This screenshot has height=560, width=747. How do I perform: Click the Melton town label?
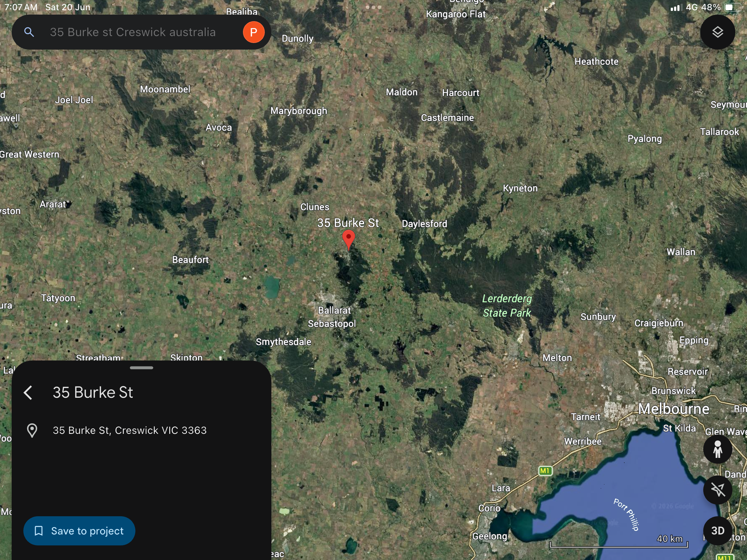557,358
